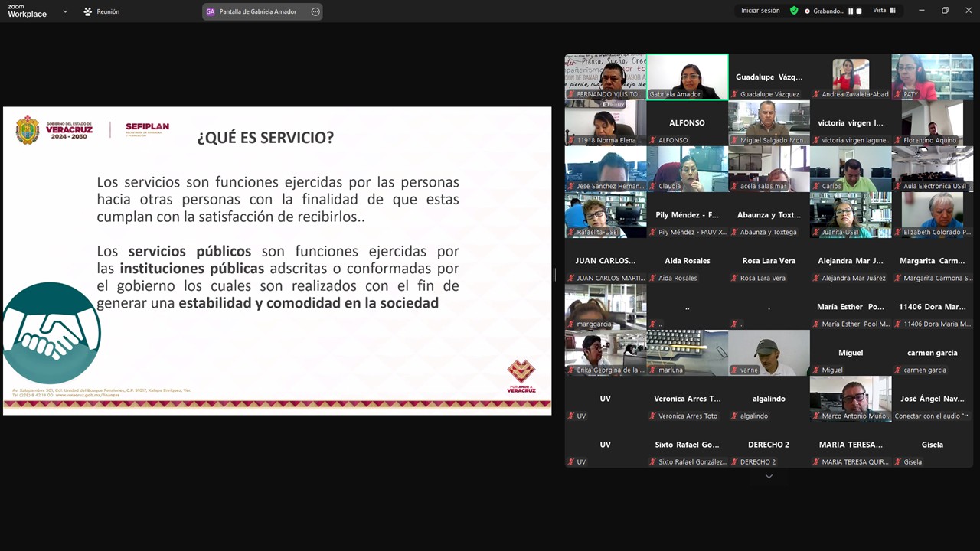Pause the recording

(x=851, y=11)
